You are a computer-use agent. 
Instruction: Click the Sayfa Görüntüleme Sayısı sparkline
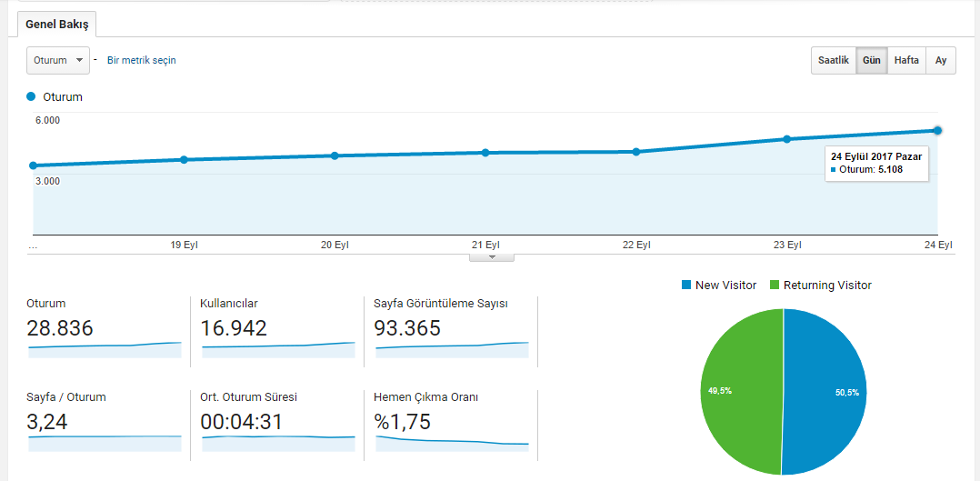(x=452, y=350)
